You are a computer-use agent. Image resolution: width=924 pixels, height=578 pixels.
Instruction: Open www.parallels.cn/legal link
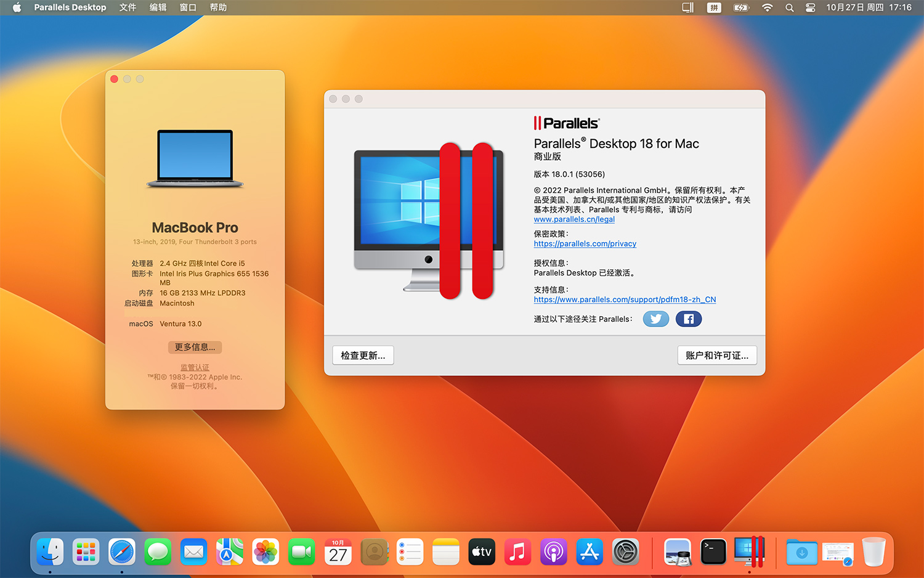pos(574,219)
